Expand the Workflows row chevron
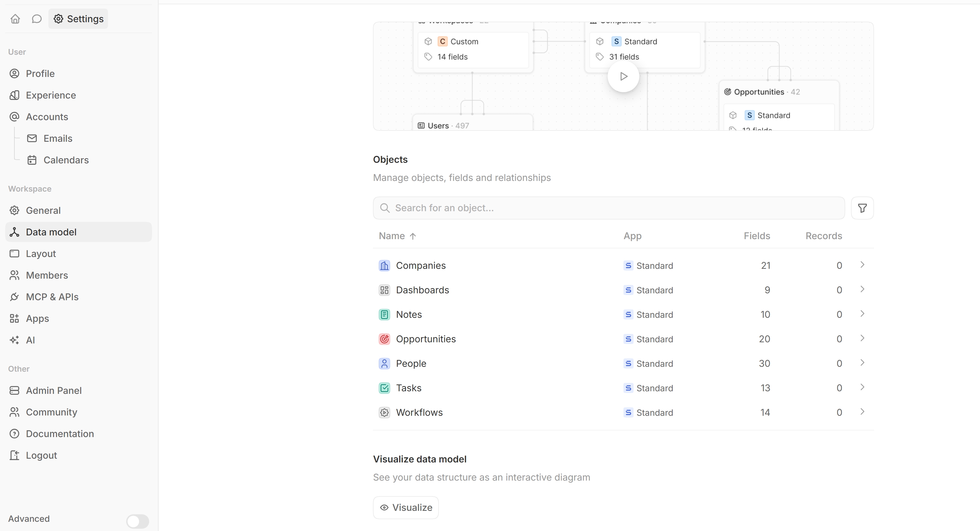The image size is (980, 531). pyautogui.click(x=862, y=412)
